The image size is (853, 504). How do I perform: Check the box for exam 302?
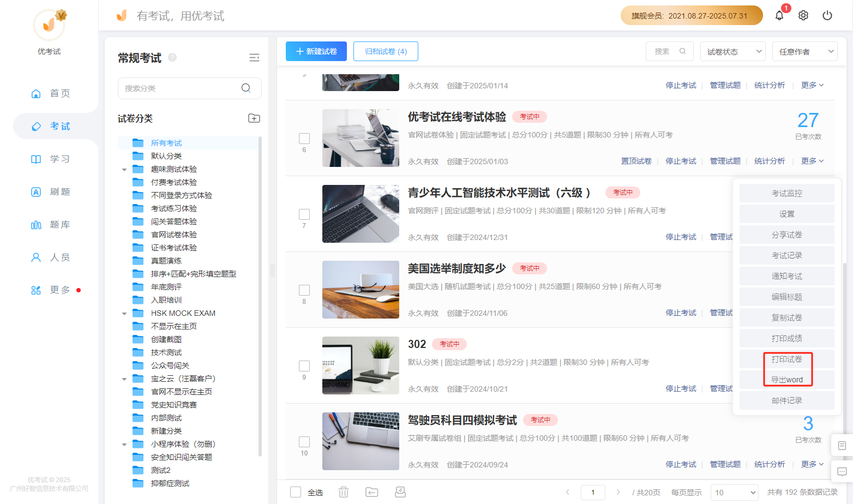304,366
